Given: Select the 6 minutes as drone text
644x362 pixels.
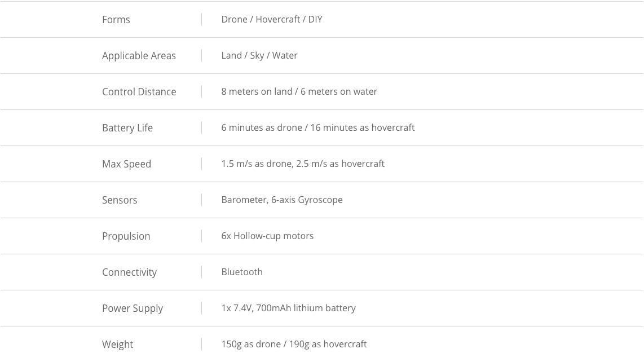Looking at the screenshot, I should (262, 128).
